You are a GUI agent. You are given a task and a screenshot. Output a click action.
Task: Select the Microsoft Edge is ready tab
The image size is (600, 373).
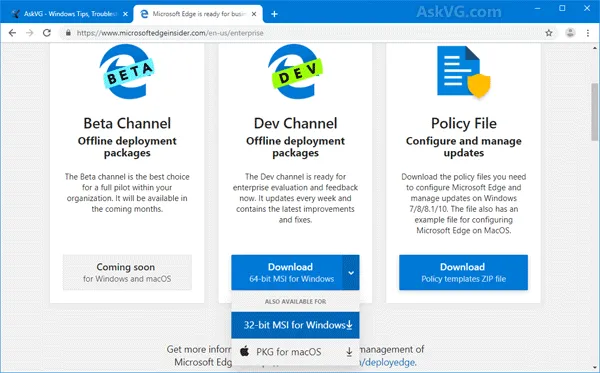click(197, 14)
